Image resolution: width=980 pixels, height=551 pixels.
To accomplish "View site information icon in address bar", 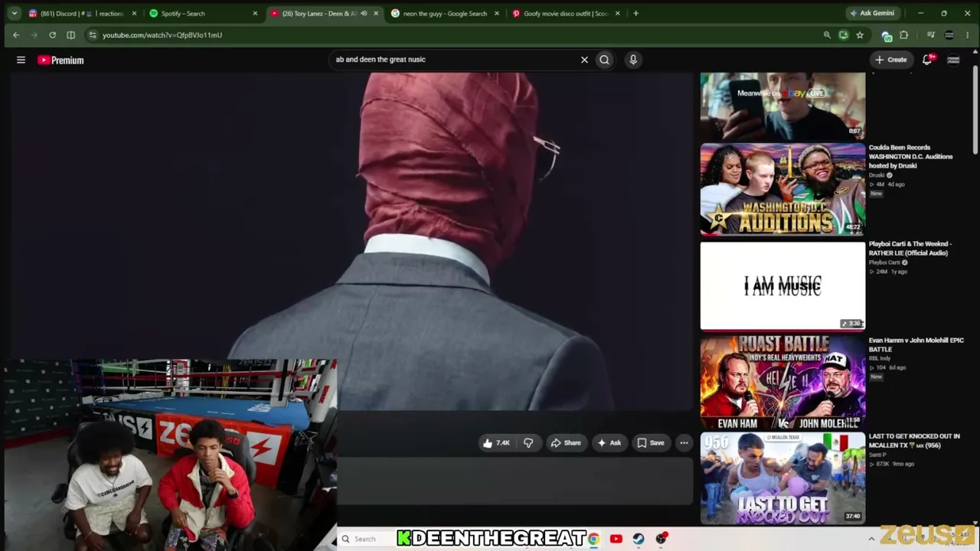I will point(93,35).
